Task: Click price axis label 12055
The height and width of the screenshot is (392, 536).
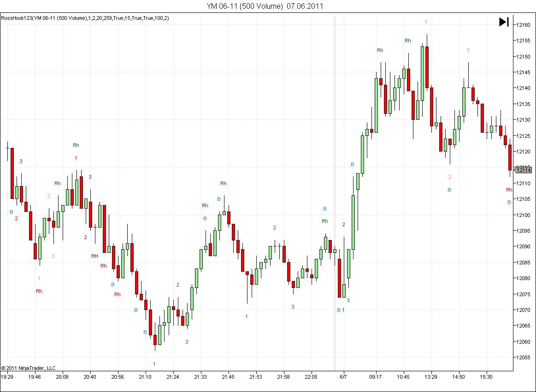Action: pyautogui.click(x=524, y=357)
